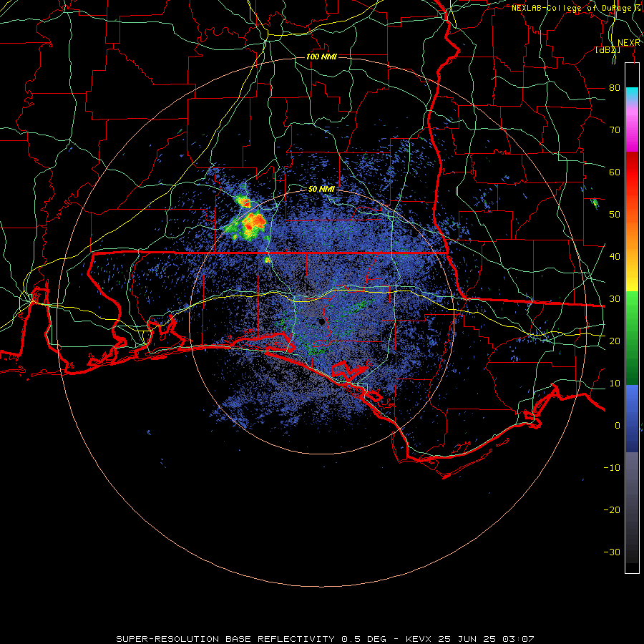The width and height of the screenshot is (644, 644).
Task: Click the "50 NMI" range ring label
Action: (x=321, y=190)
